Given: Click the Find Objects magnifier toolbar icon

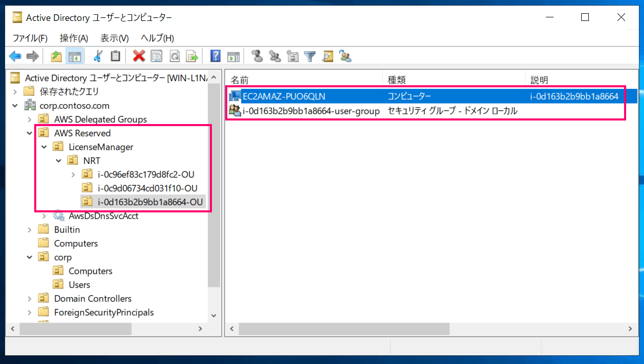Looking at the screenshot, I should pos(327,56).
